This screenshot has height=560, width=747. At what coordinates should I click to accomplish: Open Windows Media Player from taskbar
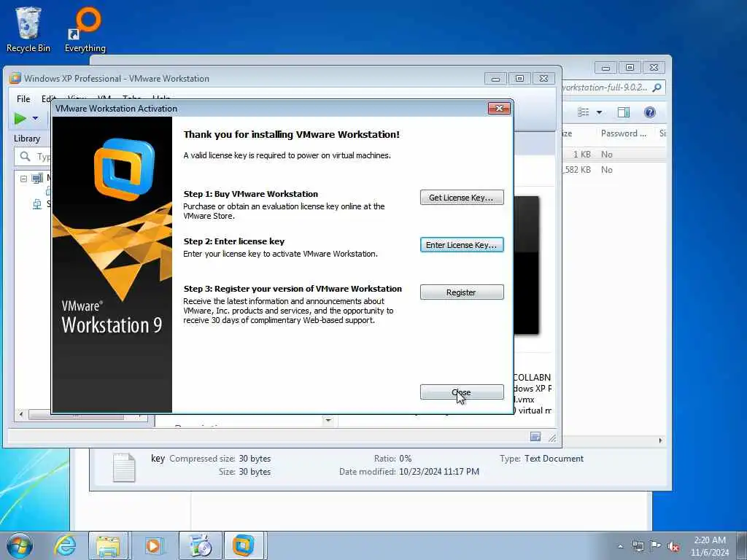click(x=153, y=545)
